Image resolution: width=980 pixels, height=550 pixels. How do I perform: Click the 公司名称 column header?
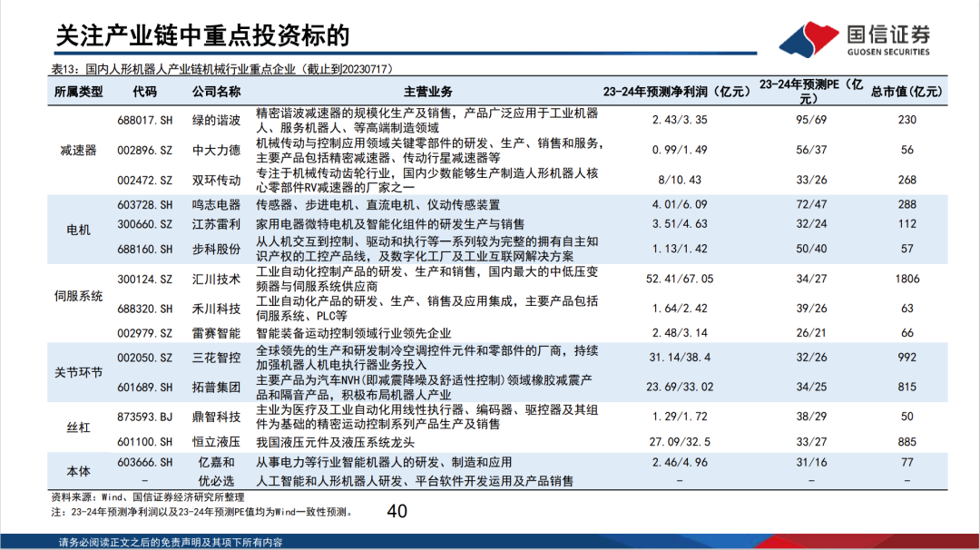216,92
